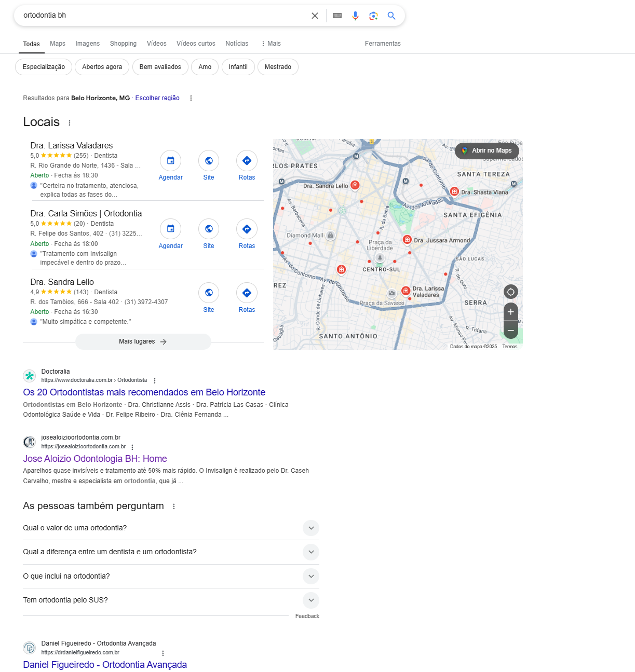Switch to the Shopping tab
This screenshot has height=672, width=635.
coord(123,44)
